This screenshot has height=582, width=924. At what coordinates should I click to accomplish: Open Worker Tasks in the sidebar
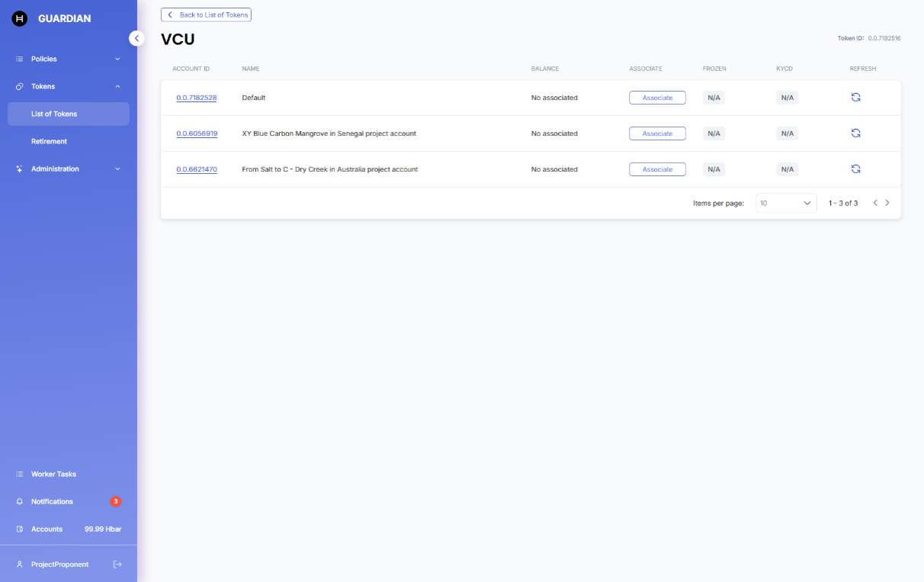coord(53,474)
